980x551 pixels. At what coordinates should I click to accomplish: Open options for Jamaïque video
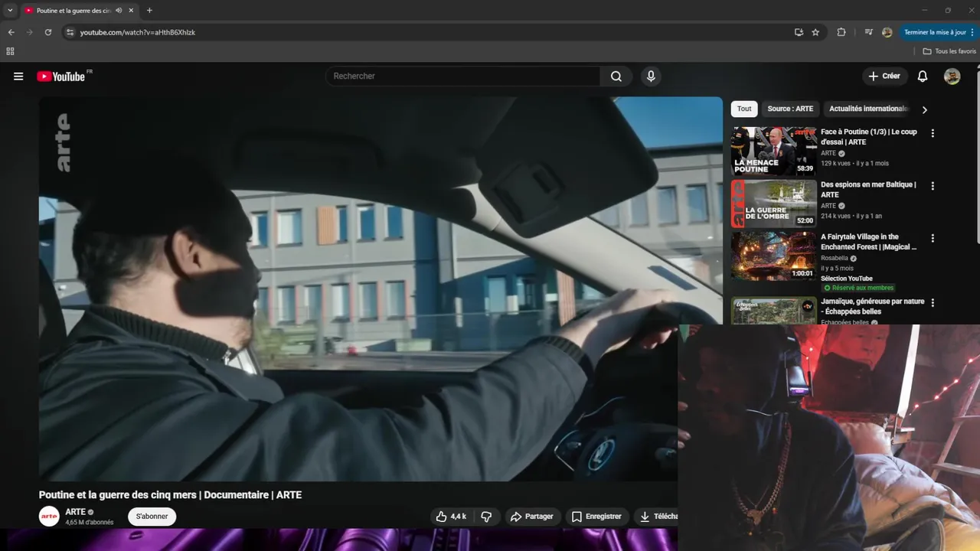[933, 303]
